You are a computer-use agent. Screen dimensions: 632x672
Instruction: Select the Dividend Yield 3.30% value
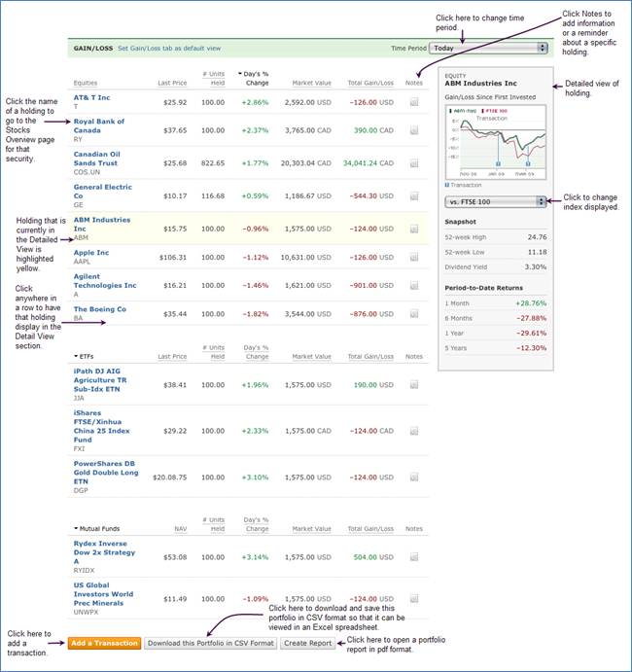coord(536,266)
